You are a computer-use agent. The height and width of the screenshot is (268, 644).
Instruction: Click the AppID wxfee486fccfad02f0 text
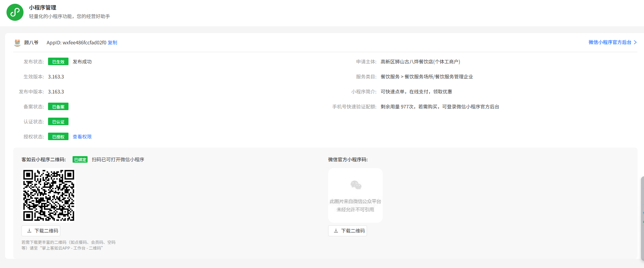[76, 43]
